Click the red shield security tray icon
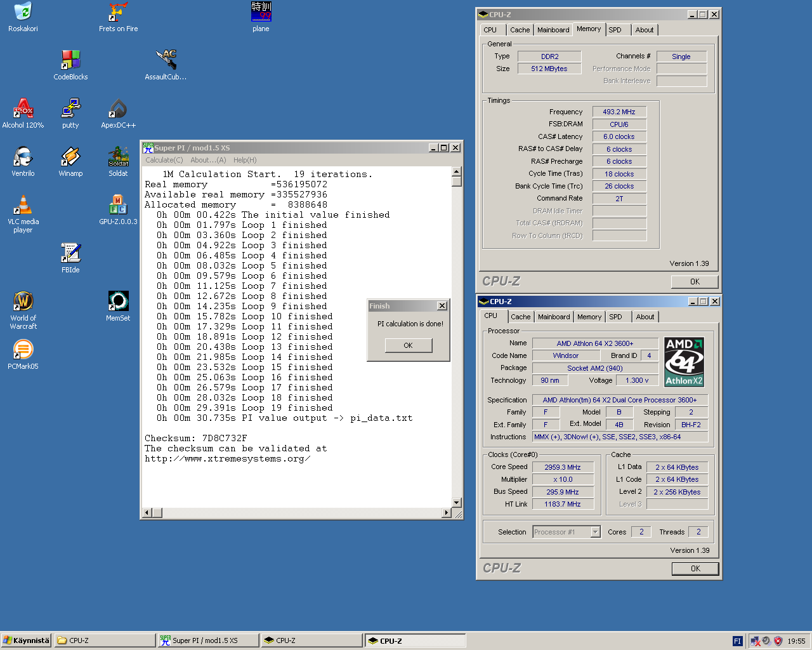The image size is (812, 650). (x=778, y=641)
